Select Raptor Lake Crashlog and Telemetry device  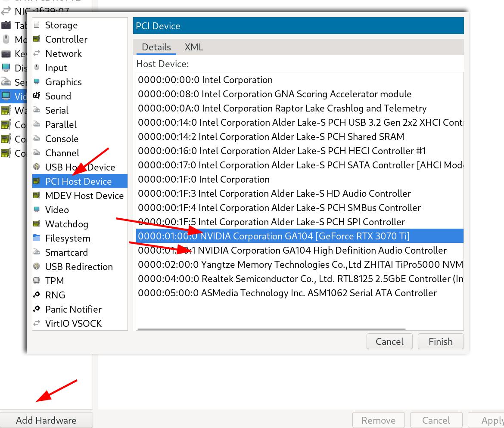pos(299,108)
